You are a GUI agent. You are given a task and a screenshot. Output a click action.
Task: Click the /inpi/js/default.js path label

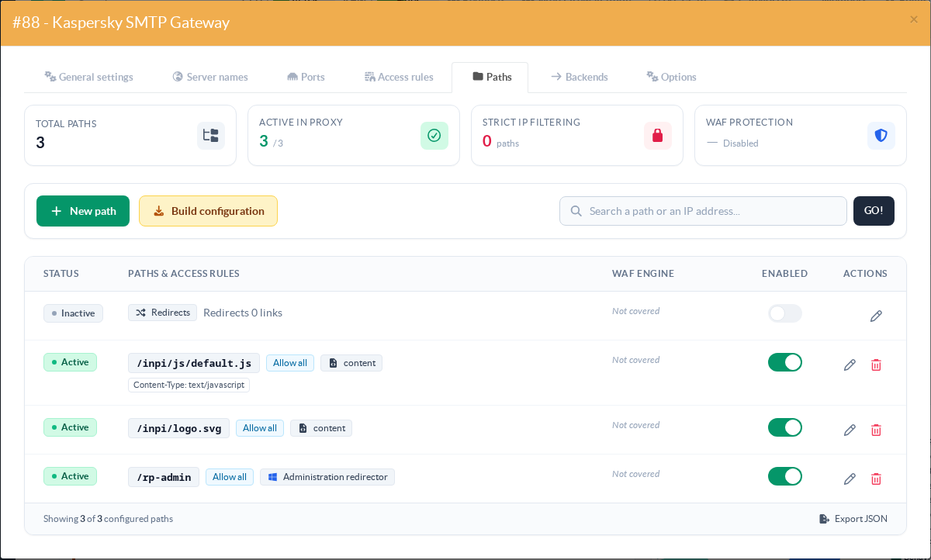click(x=194, y=363)
